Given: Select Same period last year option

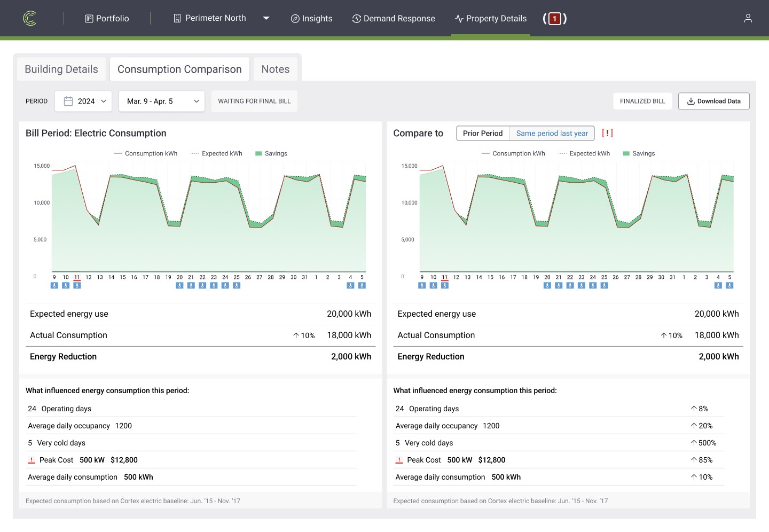Looking at the screenshot, I should pos(552,134).
